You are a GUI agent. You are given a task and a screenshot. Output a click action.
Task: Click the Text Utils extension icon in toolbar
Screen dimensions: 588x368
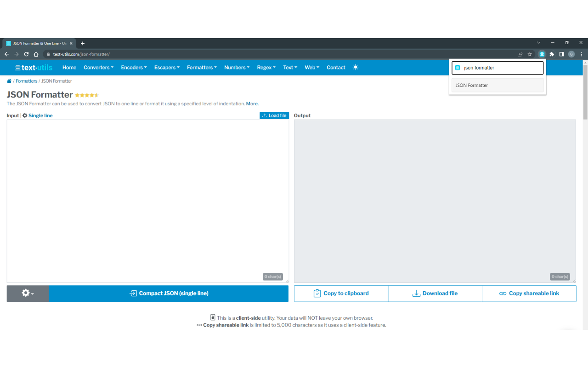pos(542,54)
